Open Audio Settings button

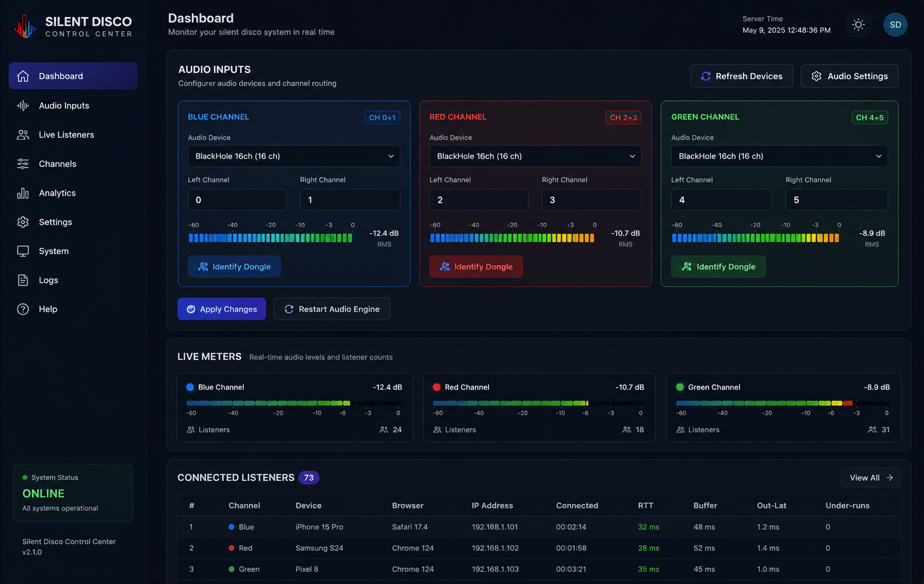pyautogui.click(x=850, y=76)
